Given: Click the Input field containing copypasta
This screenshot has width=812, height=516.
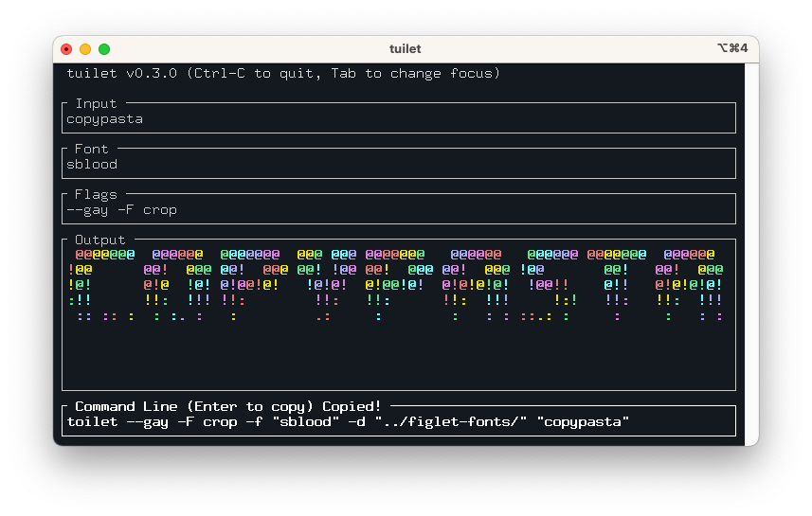Looking at the screenshot, I should point(398,119).
